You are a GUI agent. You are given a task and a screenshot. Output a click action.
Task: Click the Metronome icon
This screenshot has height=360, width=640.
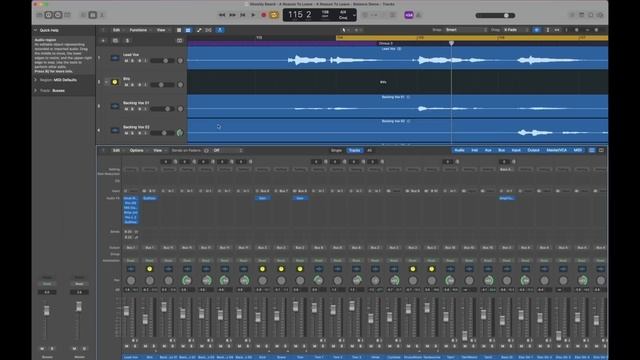(x=418, y=15)
